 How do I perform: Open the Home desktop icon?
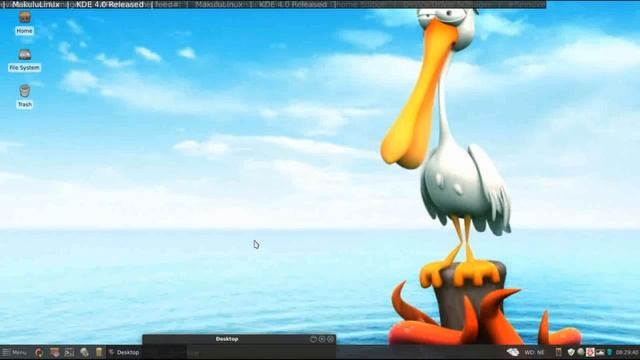coord(24,23)
